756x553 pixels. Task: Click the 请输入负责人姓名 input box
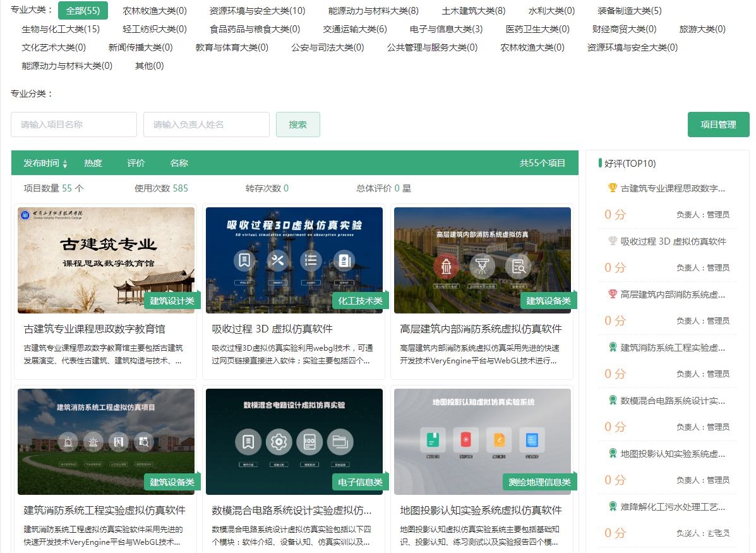207,125
